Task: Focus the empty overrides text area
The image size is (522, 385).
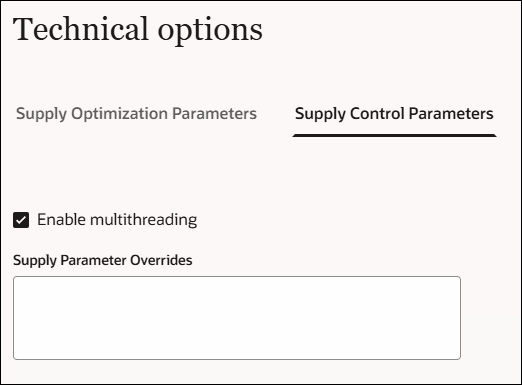Action: point(237,318)
